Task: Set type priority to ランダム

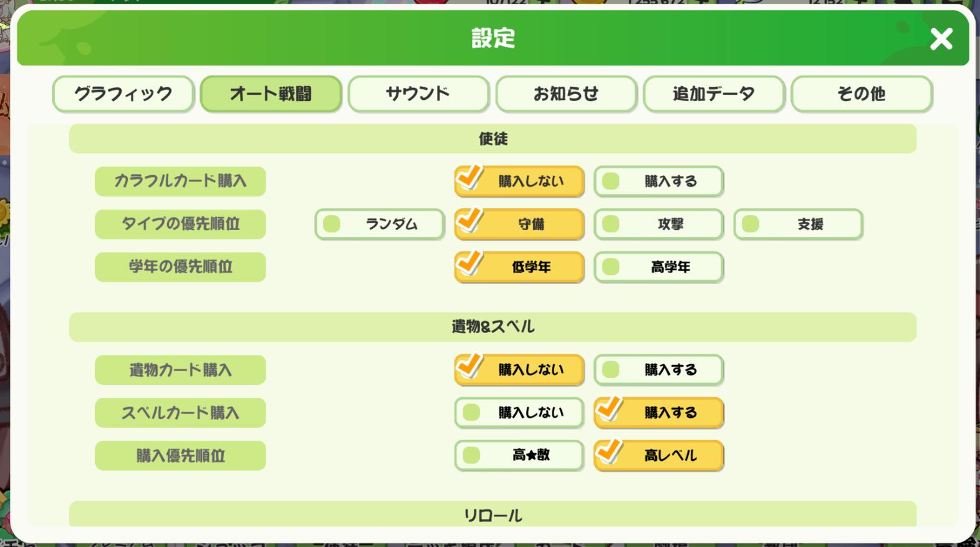Action: 379,225
